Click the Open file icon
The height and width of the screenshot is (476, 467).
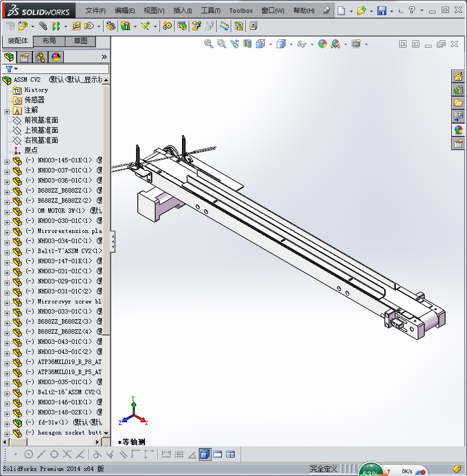pos(361,11)
